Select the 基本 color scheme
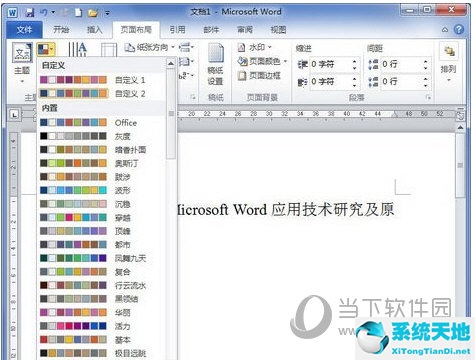The width and height of the screenshot is (475, 360). tap(102, 340)
